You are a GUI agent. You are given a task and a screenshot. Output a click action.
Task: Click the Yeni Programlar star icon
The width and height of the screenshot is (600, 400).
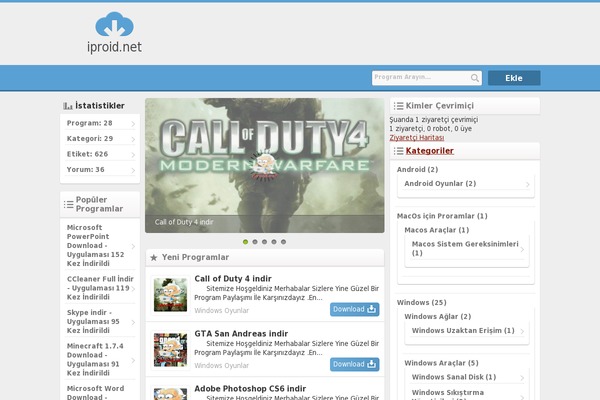point(153,258)
